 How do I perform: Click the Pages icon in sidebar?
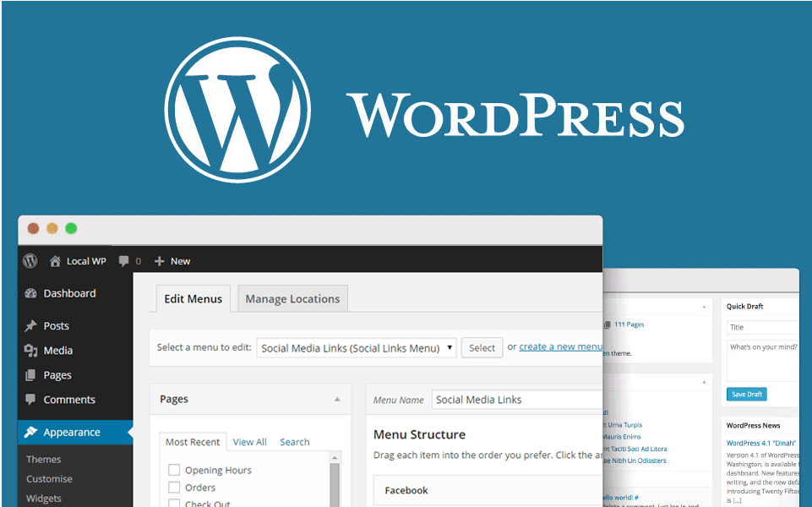tap(31, 375)
